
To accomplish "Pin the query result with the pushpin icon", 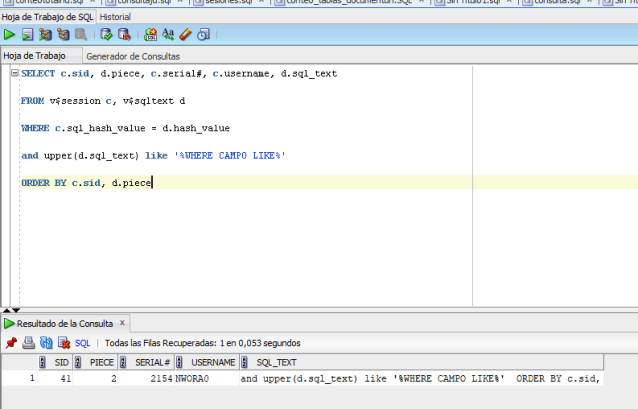I will (10, 342).
